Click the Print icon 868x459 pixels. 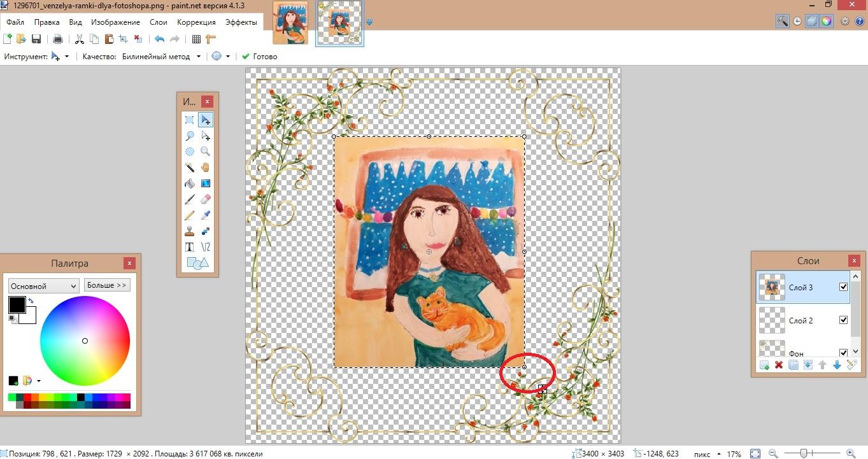(58, 39)
